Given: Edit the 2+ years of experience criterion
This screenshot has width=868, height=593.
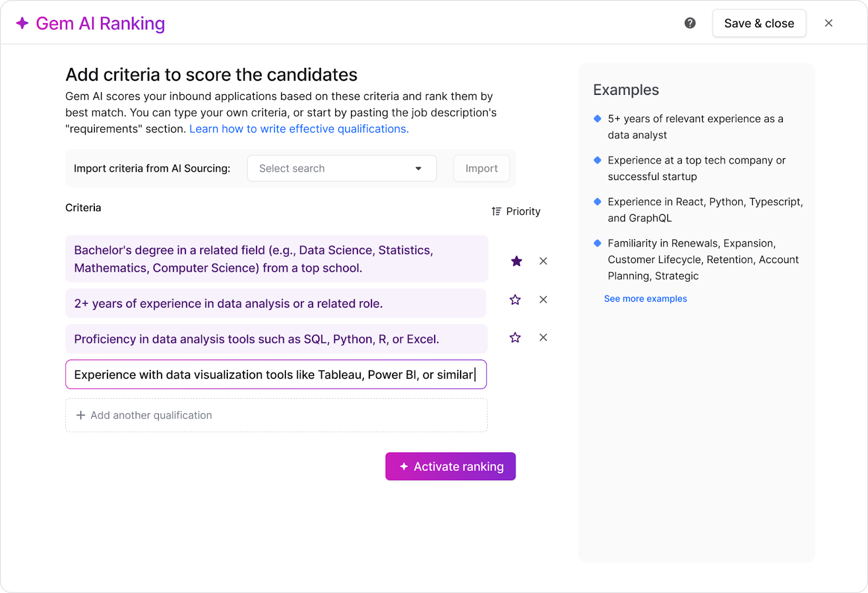Looking at the screenshot, I should tap(276, 303).
